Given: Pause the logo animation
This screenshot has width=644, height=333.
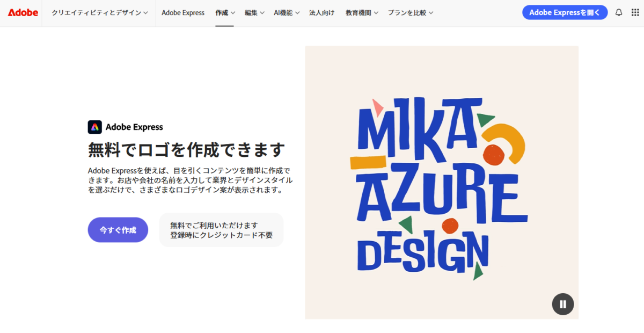Looking at the screenshot, I should tap(563, 304).
